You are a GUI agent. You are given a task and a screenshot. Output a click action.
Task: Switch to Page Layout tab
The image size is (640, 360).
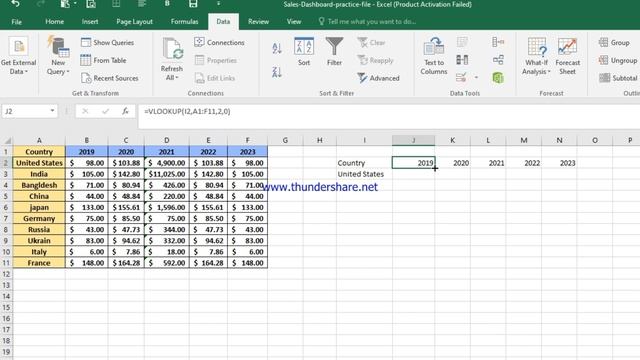[x=134, y=22]
